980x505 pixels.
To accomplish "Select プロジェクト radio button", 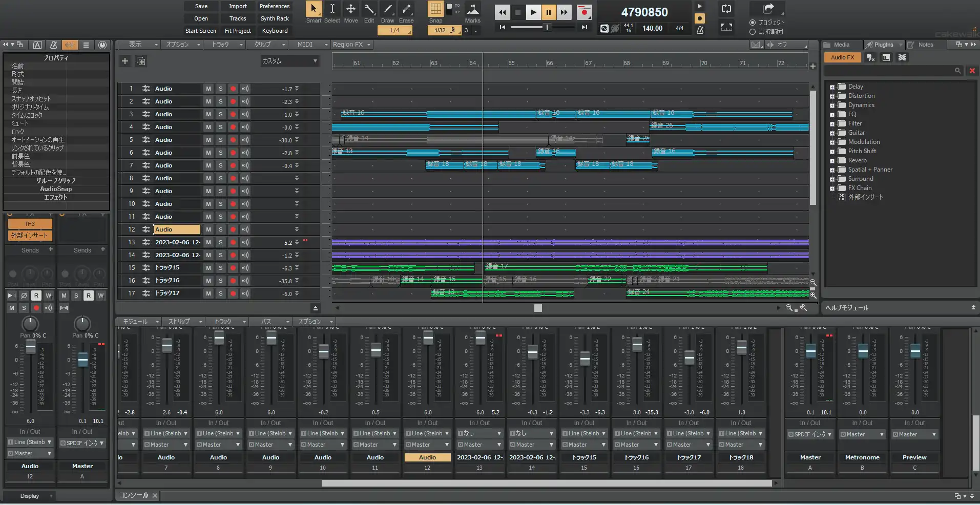I will point(753,23).
